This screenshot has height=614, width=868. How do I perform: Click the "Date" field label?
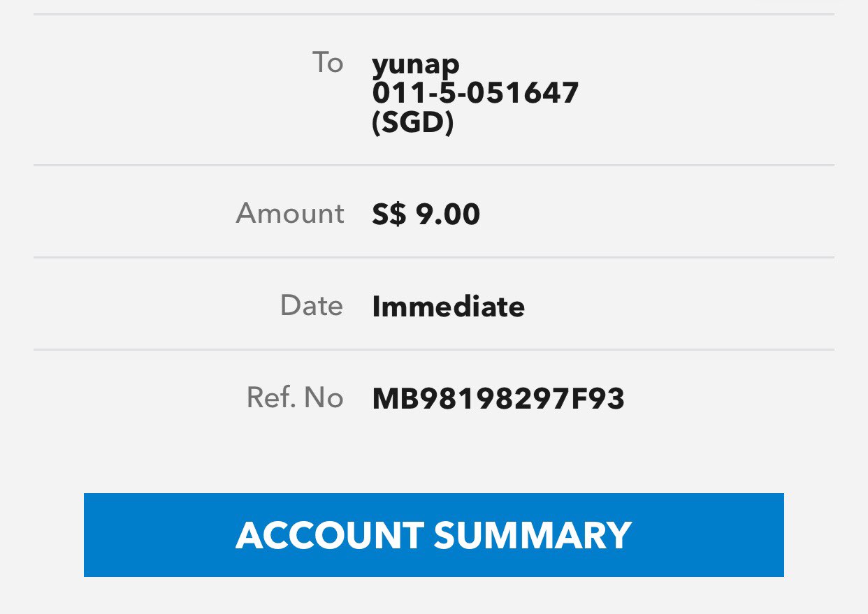click(x=312, y=306)
